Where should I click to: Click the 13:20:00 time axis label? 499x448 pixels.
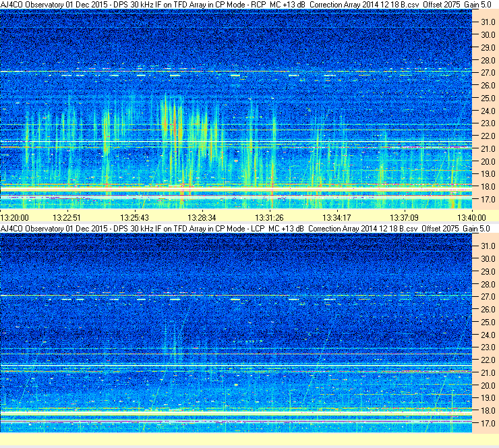click(x=15, y=218)
